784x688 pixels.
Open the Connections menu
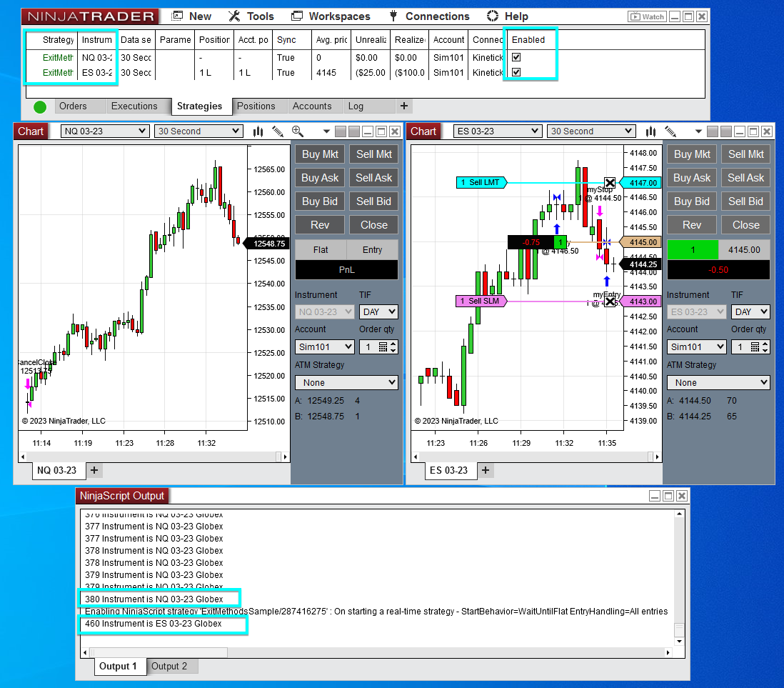coord(430,16)
